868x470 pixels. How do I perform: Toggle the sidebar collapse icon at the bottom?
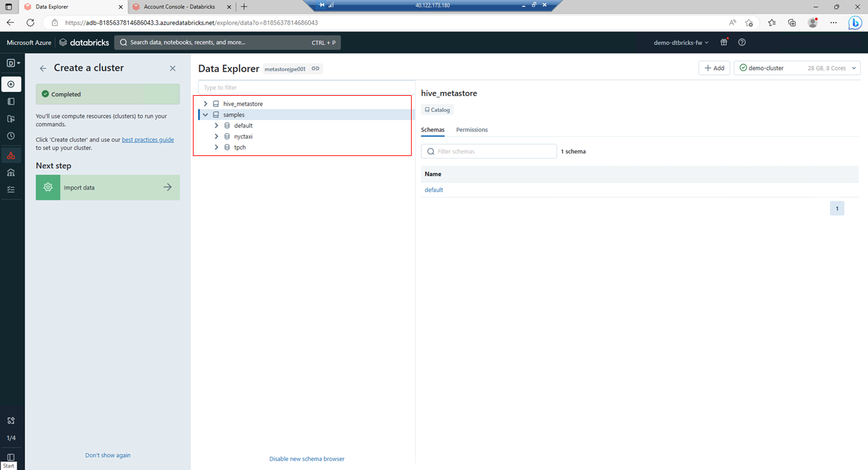[x=11, y=457]
